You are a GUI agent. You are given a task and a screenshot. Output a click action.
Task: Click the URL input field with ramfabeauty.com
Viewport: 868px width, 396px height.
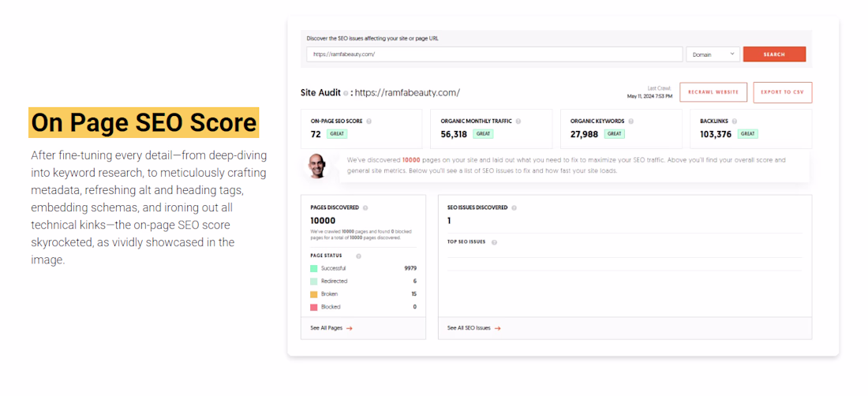pos(494,54)
